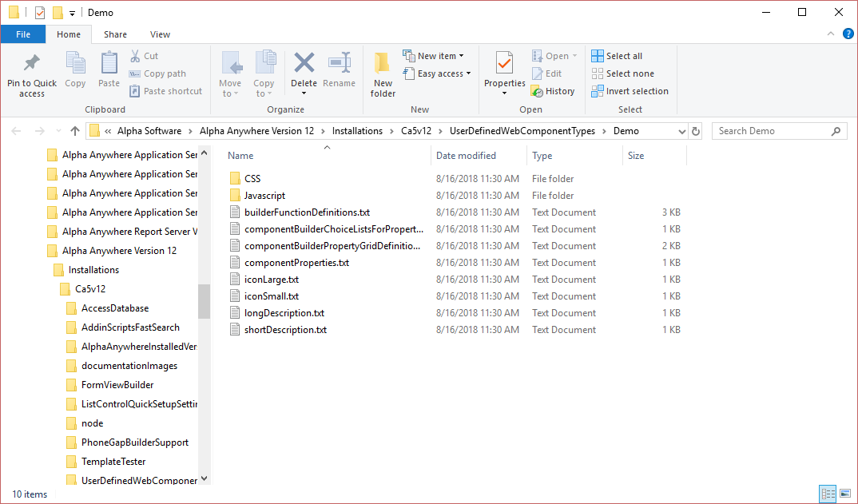Screen dimensions: 858x504
Task: Open Quick Access Toolbar customize dropdown
Action: coord(72,13)
